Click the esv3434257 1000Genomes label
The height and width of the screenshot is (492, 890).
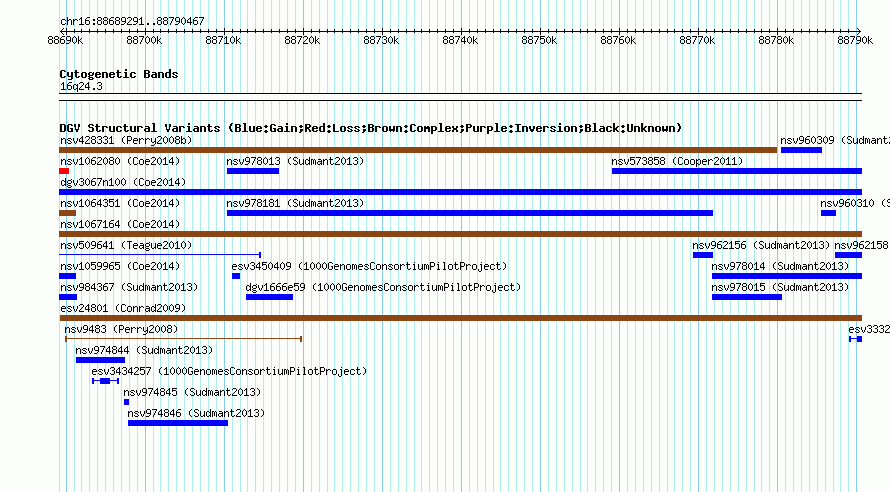[229, 371]
